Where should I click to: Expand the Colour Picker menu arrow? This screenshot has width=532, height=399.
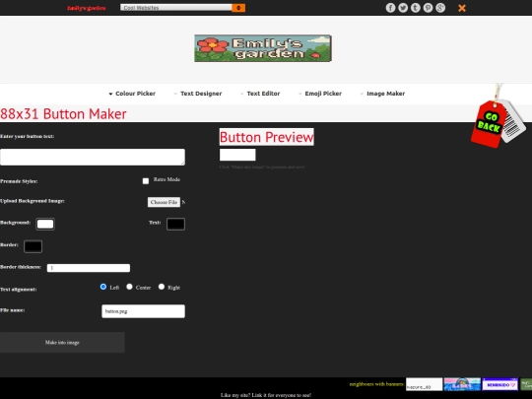[110, 94]
